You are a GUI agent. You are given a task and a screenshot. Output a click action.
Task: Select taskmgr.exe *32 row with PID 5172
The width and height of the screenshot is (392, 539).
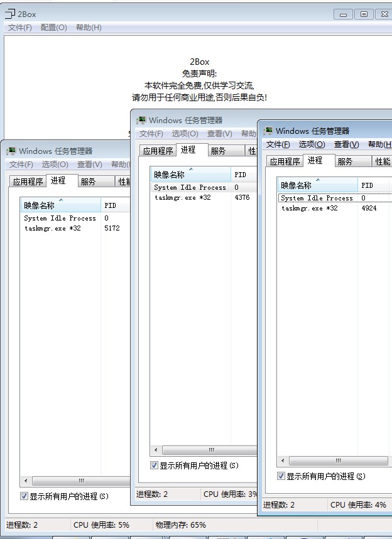pos(75,228)
